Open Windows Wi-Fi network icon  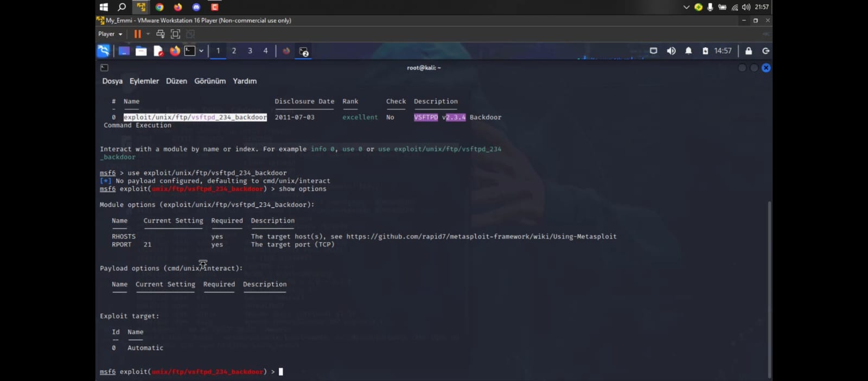[735, 7]
